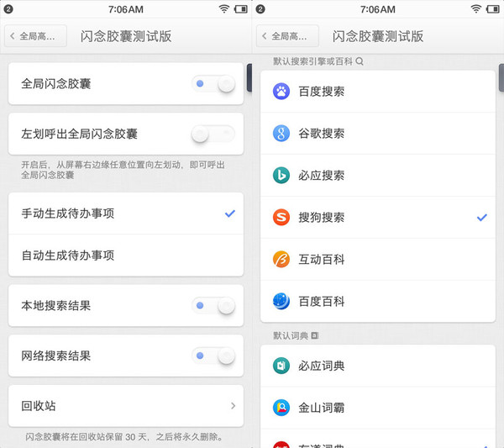The height and width of the screenshot is (448, 504).
Task: Click the dictionary icon beside 默认词典
Action: [315, 335]
